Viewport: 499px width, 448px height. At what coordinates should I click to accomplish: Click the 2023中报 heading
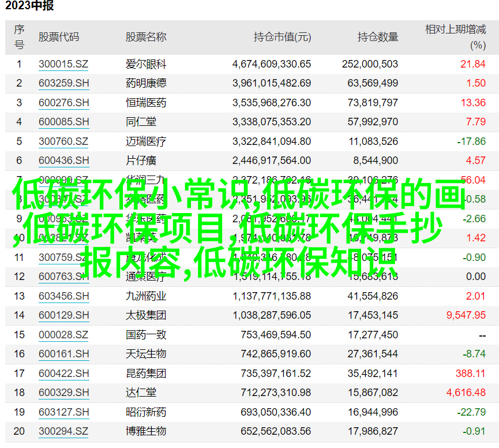tap(29, 6)
